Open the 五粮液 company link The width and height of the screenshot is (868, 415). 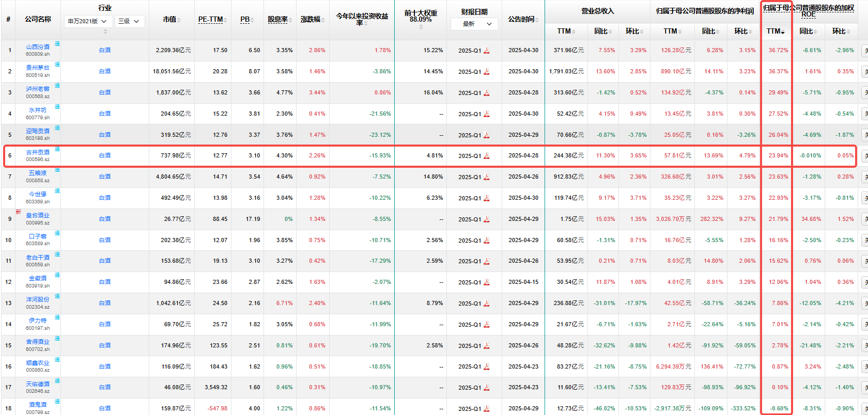pyautogui.click(x=38, y=173)
